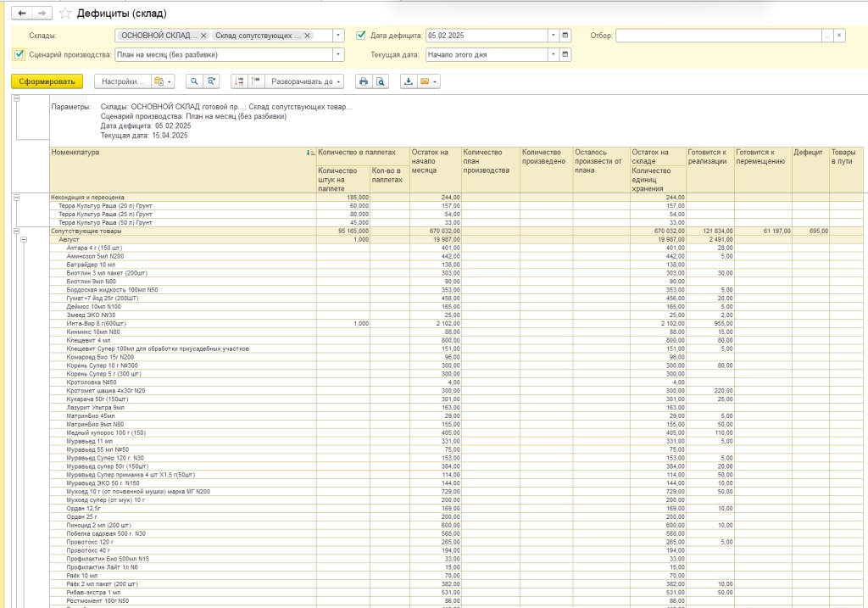Expand the Сценарий производства dropdown
The image size is (868, 608).
pyautogui.click(x=339, y=54)
